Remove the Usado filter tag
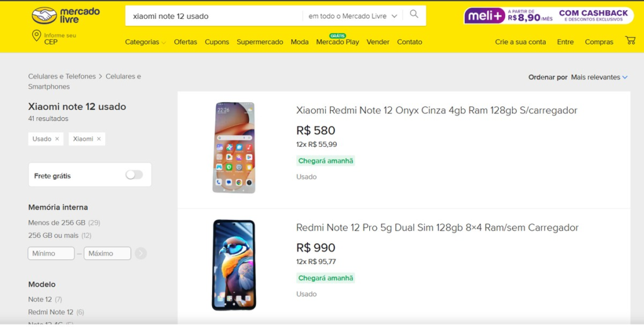The image size is (644, 330). (57, 139)
